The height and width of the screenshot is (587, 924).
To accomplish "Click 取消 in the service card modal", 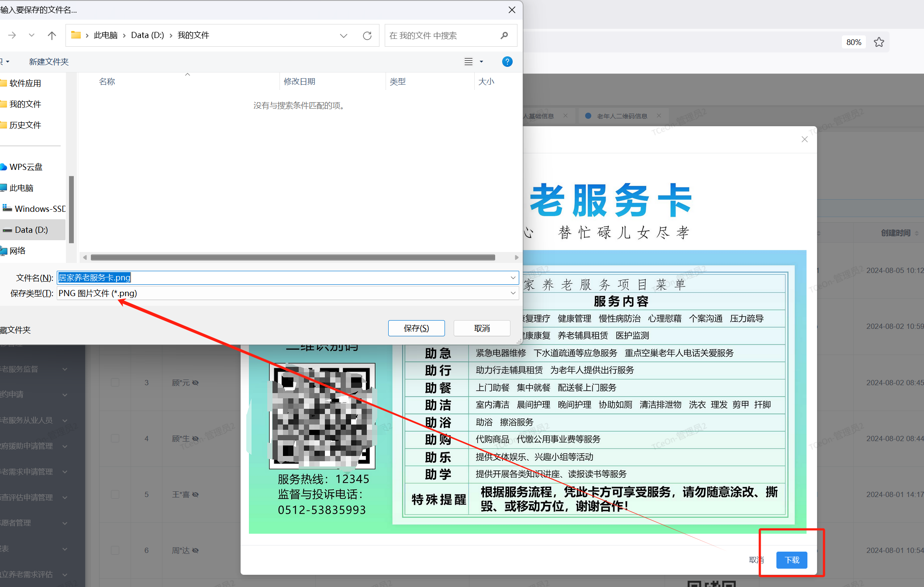I will 756,560.
